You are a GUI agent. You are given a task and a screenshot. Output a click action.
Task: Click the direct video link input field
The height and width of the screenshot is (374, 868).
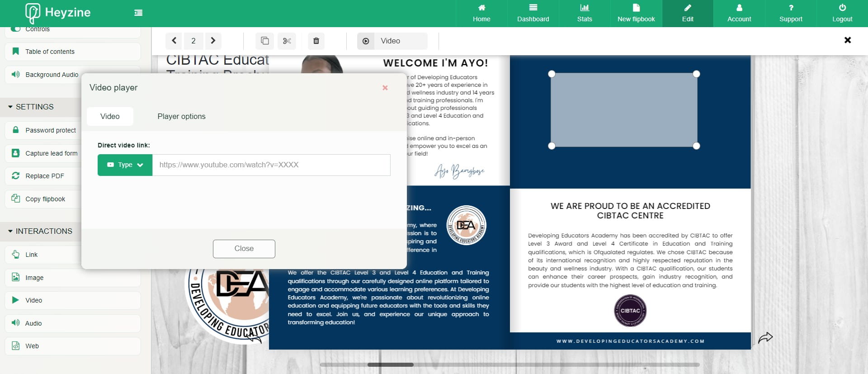271,165
